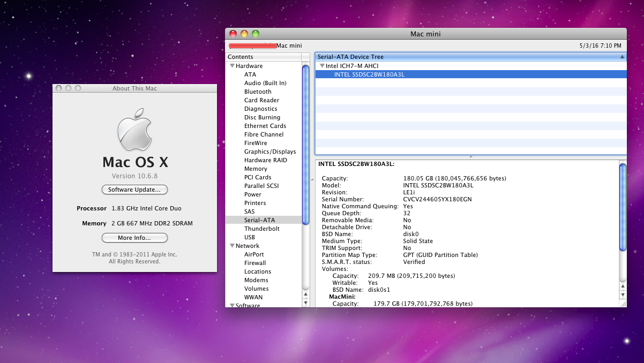
Task: Click More Info button in About This Mac
Action: click(134, 238)
